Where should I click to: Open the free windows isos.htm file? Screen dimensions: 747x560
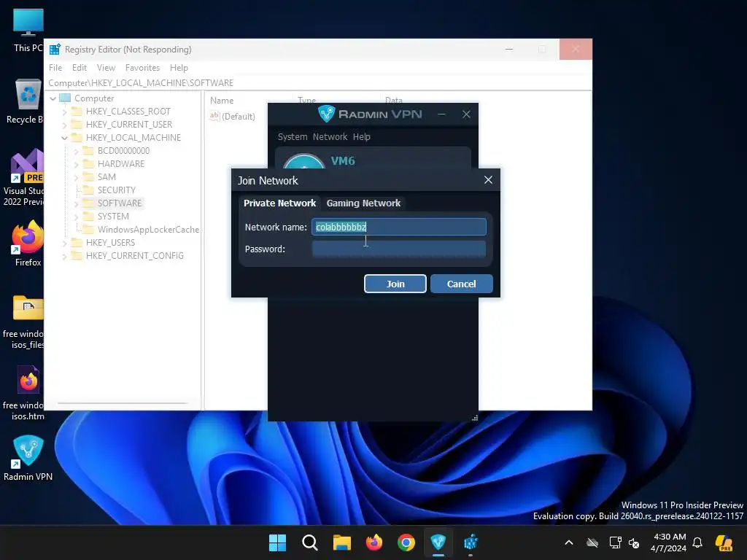point(25,393)
